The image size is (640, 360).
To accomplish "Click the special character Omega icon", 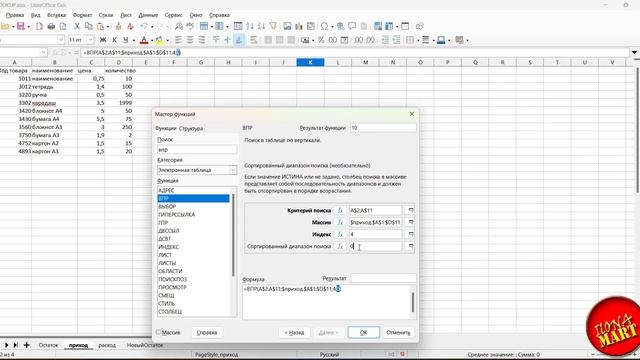I will point(324,27).
